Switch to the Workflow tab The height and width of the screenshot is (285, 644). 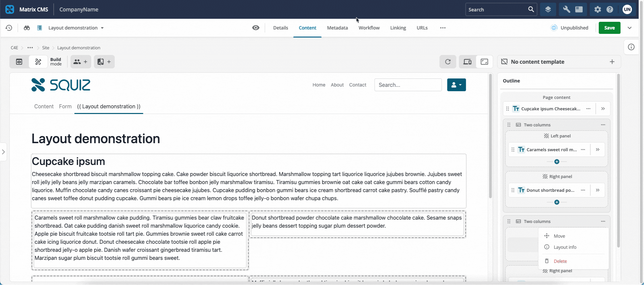[369, 28]
